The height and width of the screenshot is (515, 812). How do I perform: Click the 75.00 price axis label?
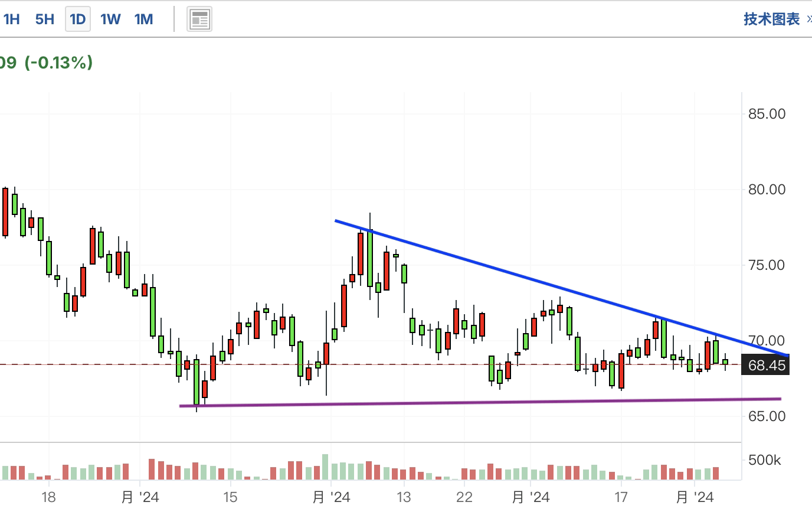point(767,265)
